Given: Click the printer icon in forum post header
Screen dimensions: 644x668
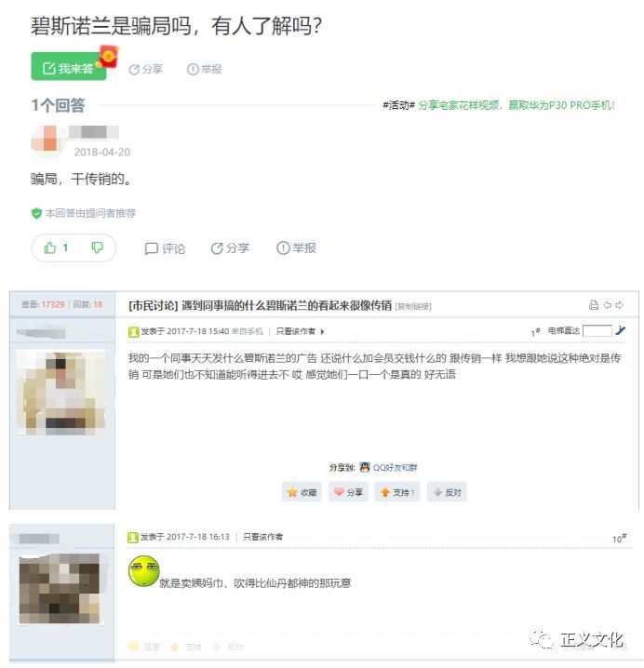Looking at the screenshot, I should tap(594, 304).
